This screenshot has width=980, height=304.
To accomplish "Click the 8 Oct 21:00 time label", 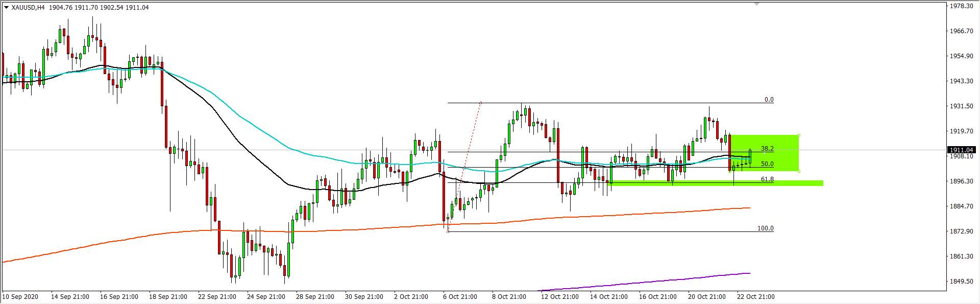I will click(509, 297).
